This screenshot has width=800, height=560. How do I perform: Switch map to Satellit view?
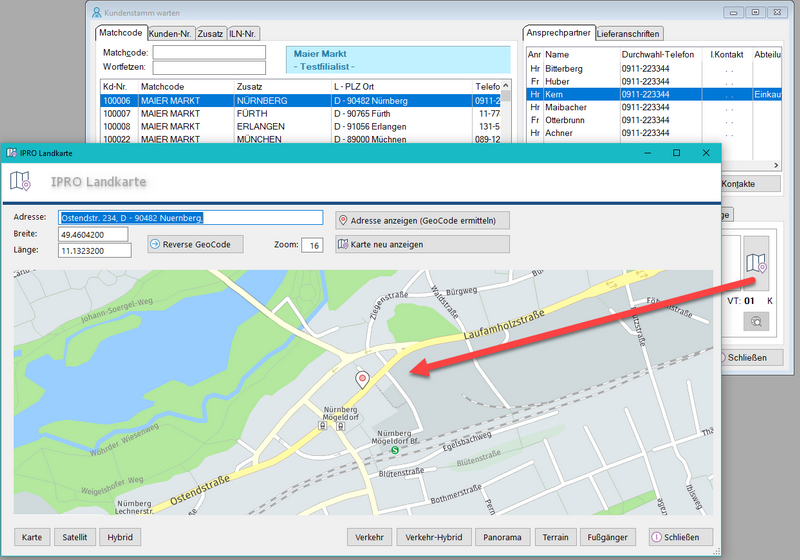tap(73, 537)
